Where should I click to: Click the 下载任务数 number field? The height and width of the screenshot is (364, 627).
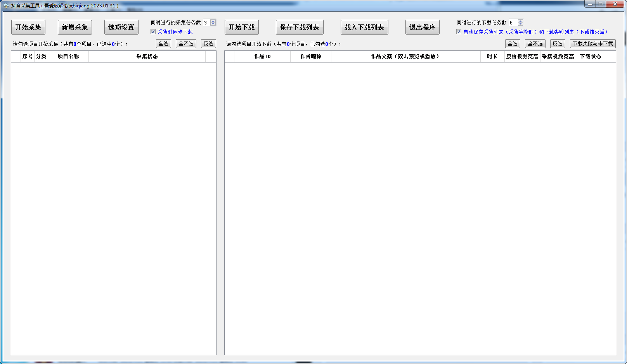click(513, 23)
